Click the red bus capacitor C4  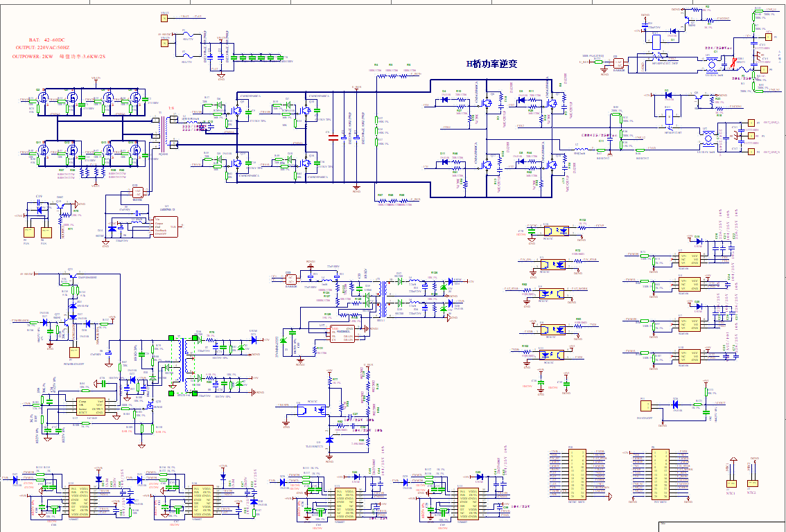pos(333,136)
